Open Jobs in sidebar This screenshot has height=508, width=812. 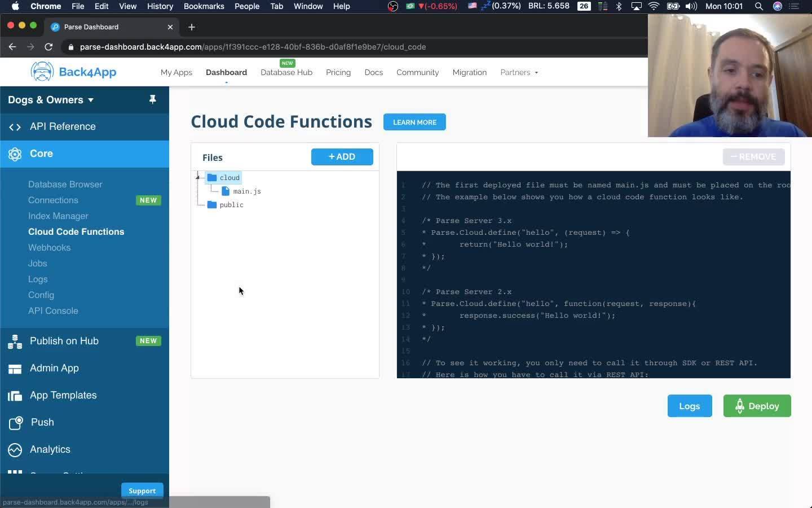coord(38,264)
